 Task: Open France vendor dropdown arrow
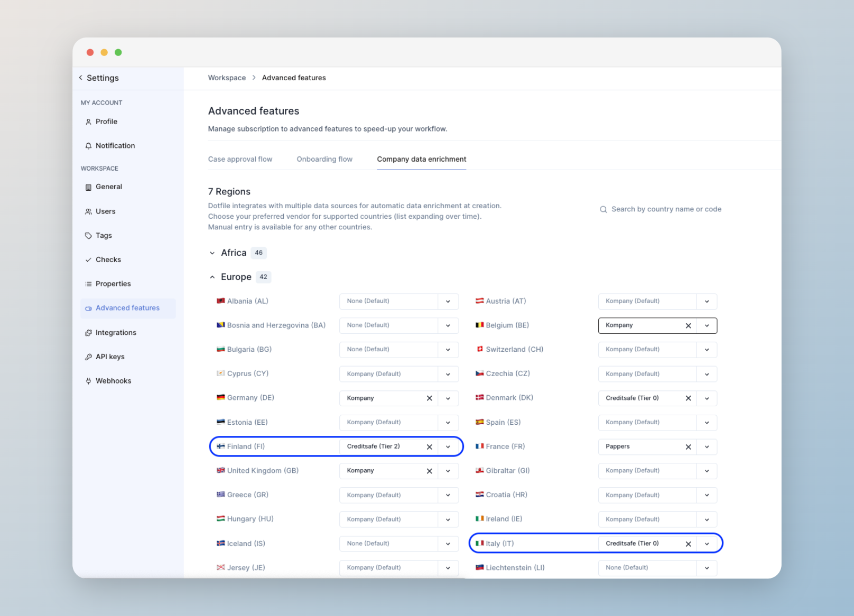tap(707, 447)
